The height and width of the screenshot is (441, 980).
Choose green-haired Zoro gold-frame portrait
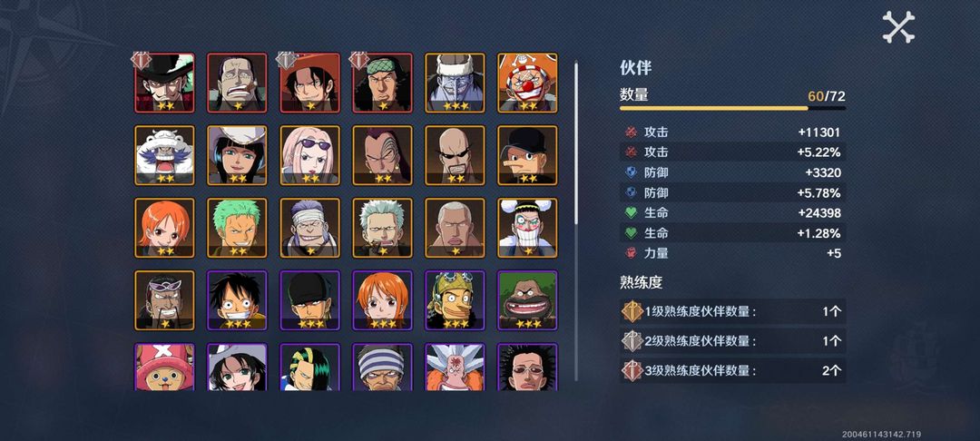(x=237, y=228)
